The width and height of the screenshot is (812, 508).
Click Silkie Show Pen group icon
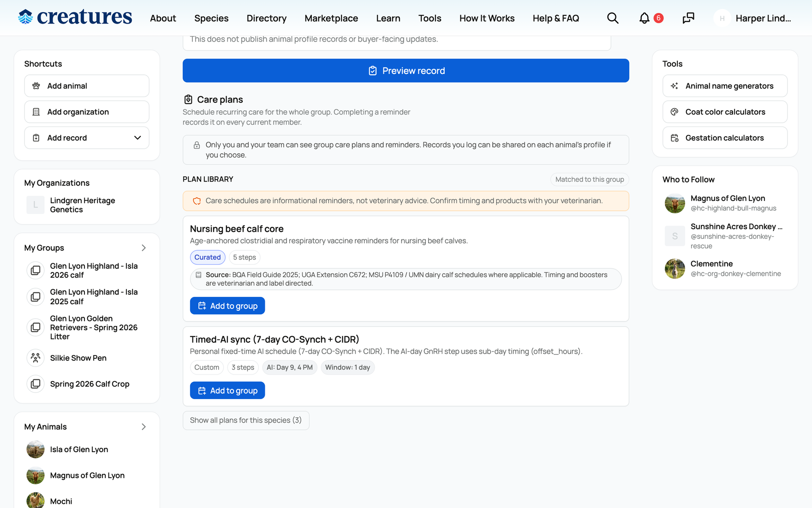pos(36,358)
